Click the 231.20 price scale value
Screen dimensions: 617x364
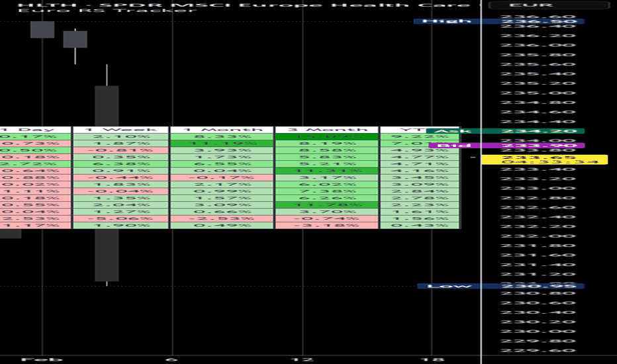pyautogui.click(x=538, y=274)
